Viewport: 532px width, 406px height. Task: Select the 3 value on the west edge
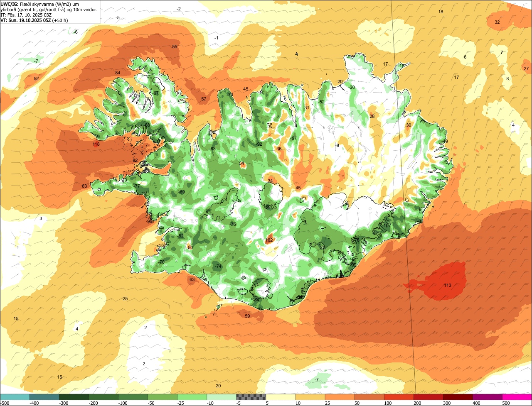(41, 218)
